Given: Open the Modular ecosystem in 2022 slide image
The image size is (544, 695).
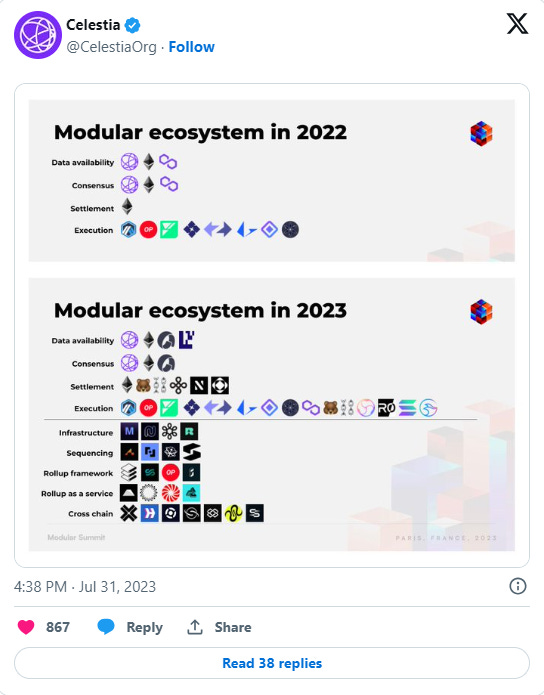Looking at the screenshot, I should click(x=272, y=180).
